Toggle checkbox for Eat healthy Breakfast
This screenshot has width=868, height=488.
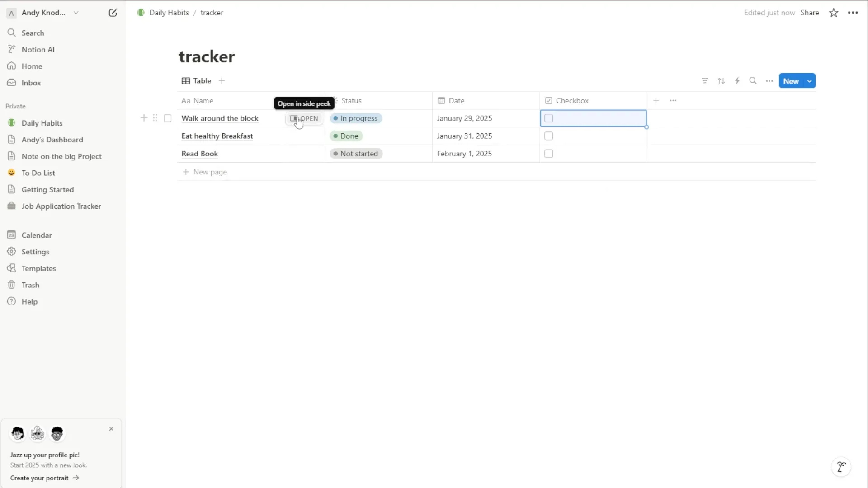click(x=548, y=136)
